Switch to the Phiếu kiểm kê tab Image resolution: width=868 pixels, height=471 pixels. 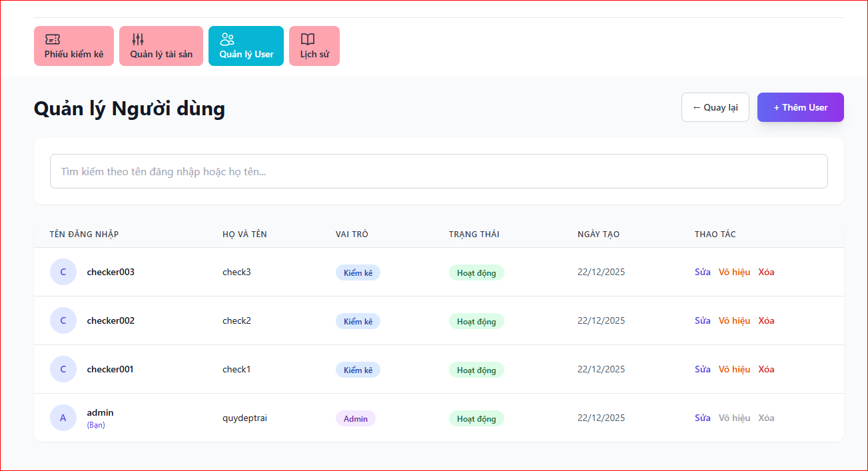74,55
